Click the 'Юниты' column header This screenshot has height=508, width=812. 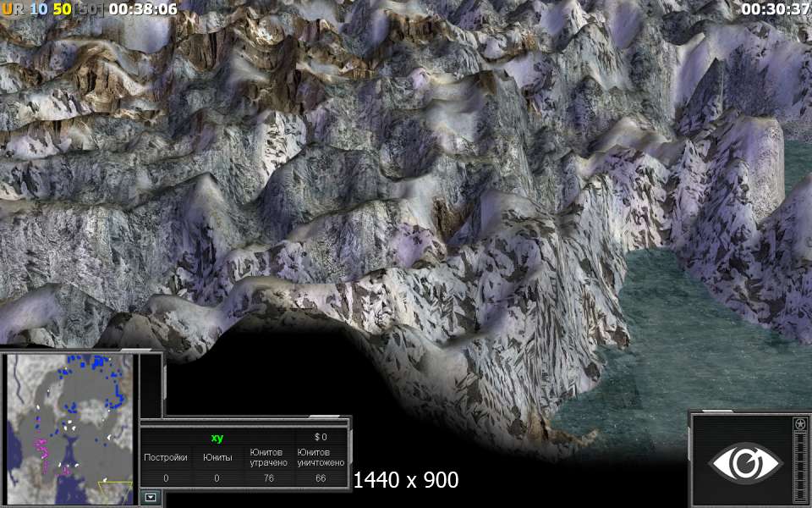coord(217,458)
